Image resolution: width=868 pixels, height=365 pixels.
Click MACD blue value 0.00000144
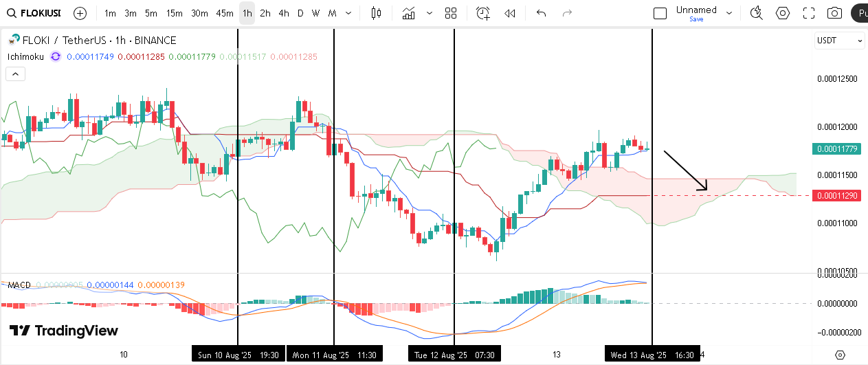pyautogui.click(x=110, y=285)
